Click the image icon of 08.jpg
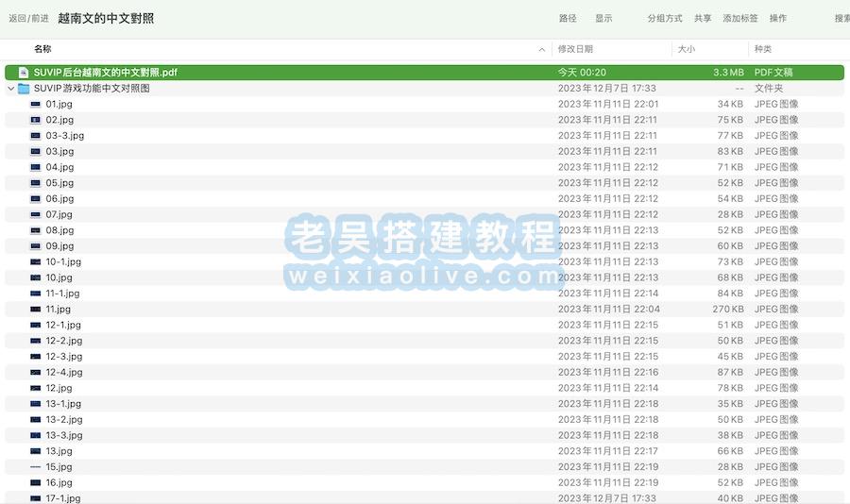850x504 pixels. pos(36,230)
